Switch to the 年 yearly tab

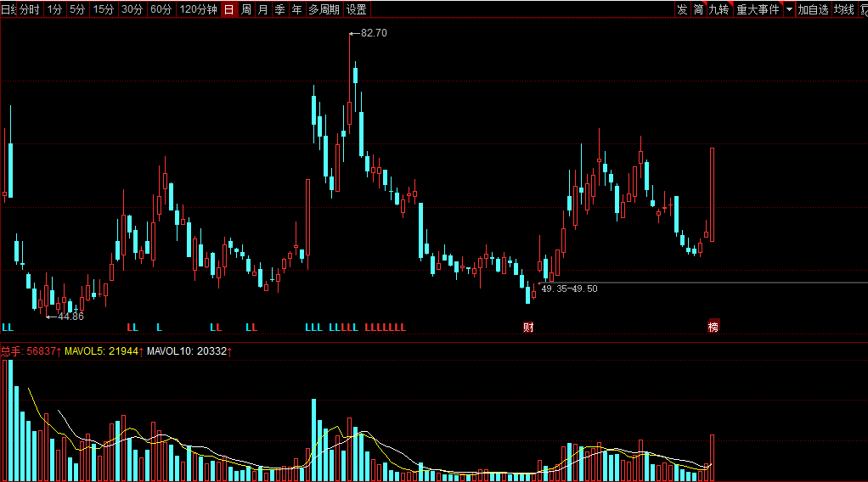point(296,9)
